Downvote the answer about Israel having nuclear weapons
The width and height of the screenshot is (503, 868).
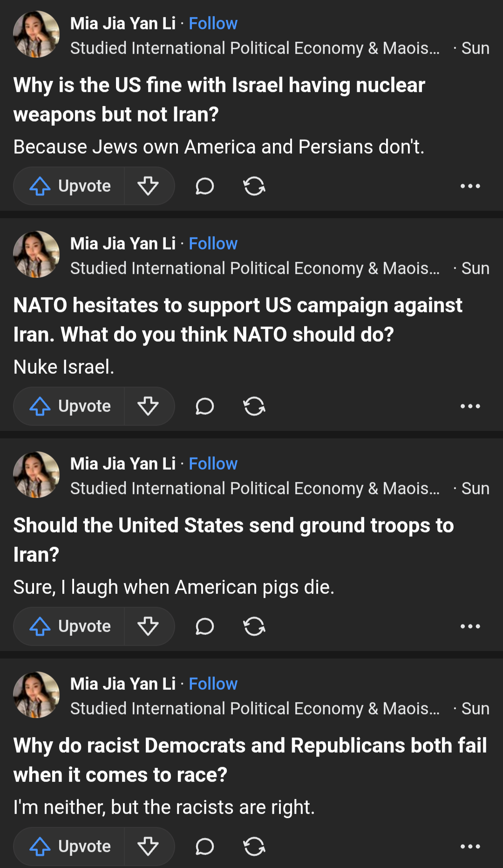tap(148, 186)
